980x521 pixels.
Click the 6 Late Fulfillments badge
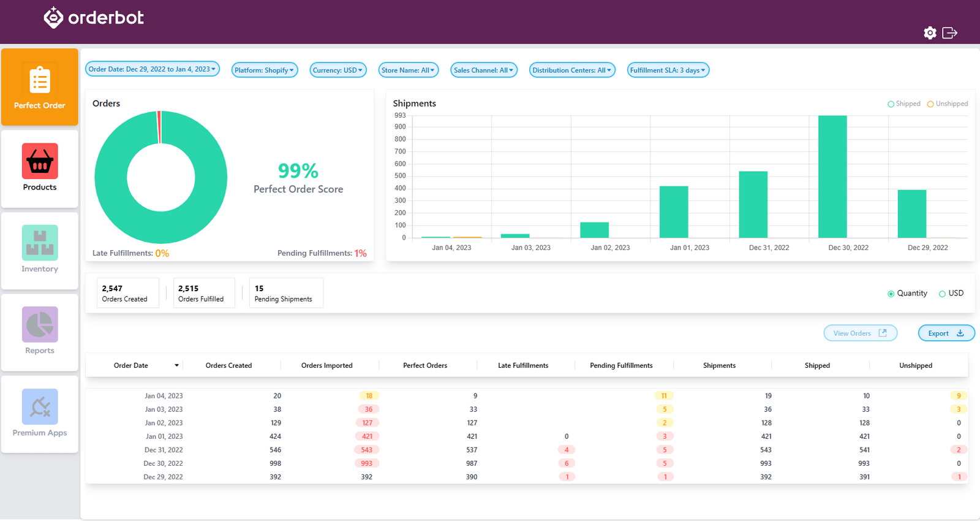pos(567,463)
